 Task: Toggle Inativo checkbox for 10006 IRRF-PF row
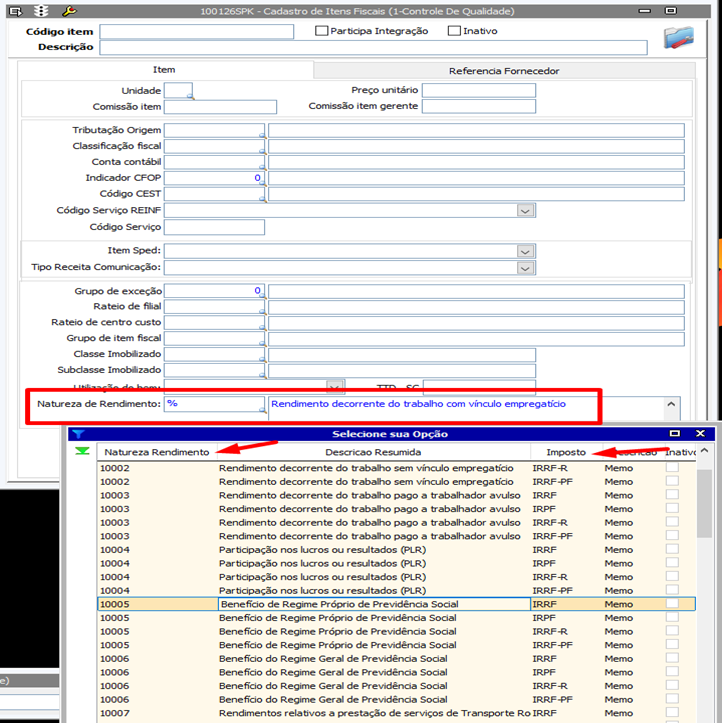click(x=672, y=699)
